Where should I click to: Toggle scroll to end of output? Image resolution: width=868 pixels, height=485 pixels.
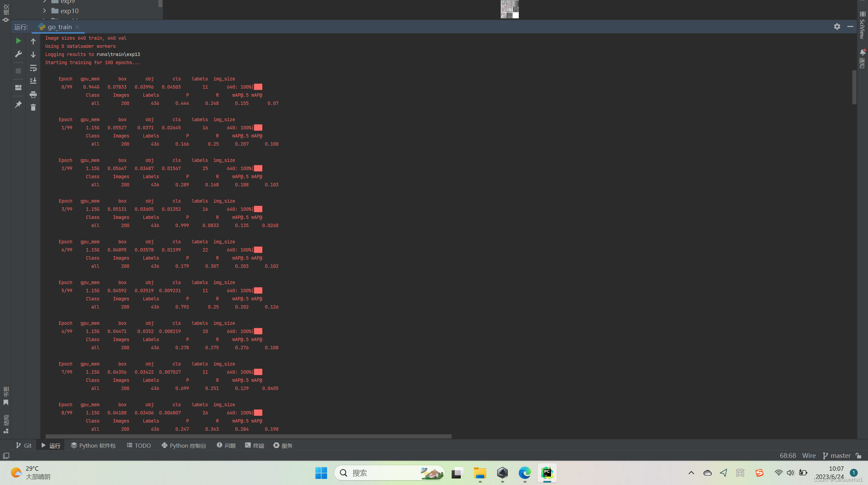point(33,81)
